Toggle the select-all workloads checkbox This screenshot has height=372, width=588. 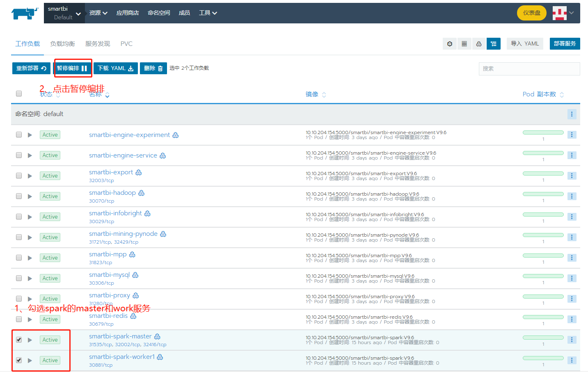(x=19, y=94)
